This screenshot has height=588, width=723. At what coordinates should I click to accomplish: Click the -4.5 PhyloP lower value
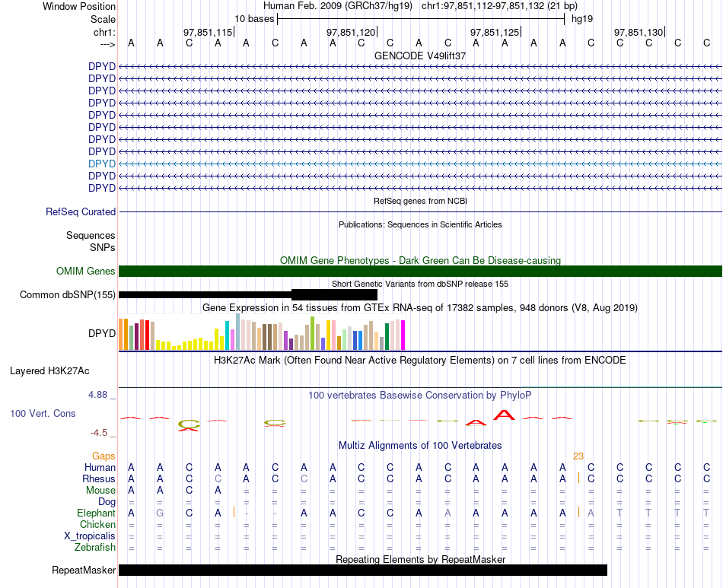(99, 433)
